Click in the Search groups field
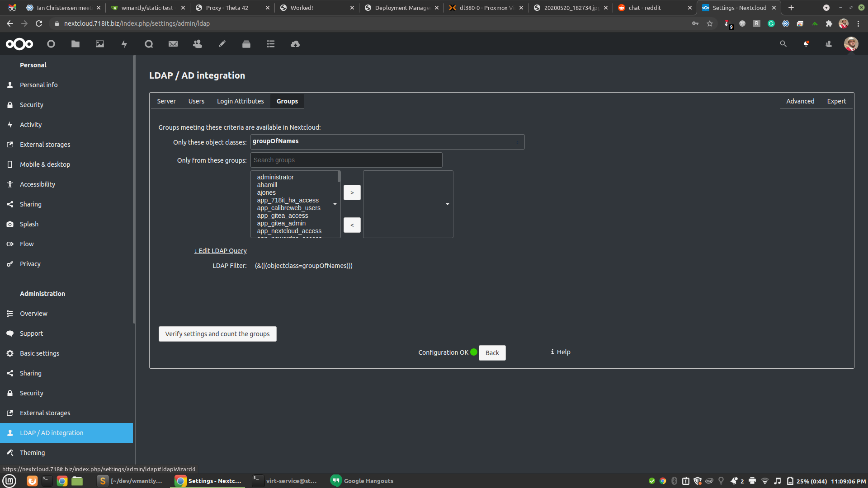868x488 pixels. tap(346, 160)
